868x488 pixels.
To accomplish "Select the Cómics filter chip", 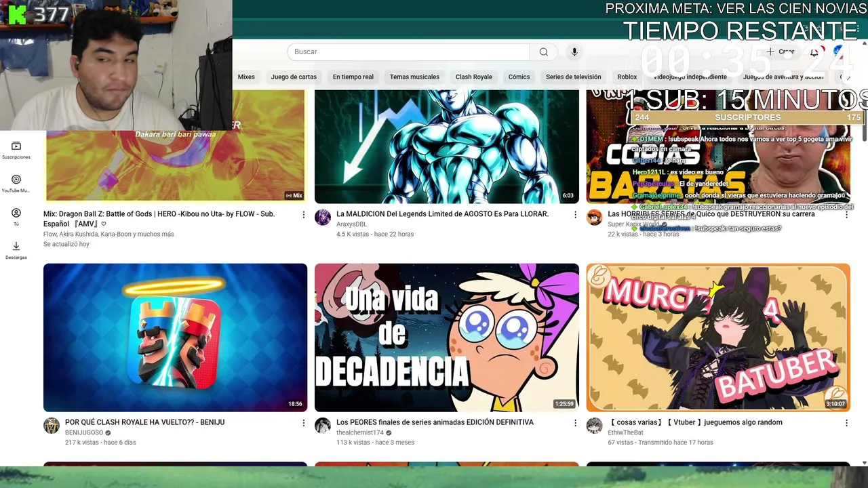I will point(519,77).
